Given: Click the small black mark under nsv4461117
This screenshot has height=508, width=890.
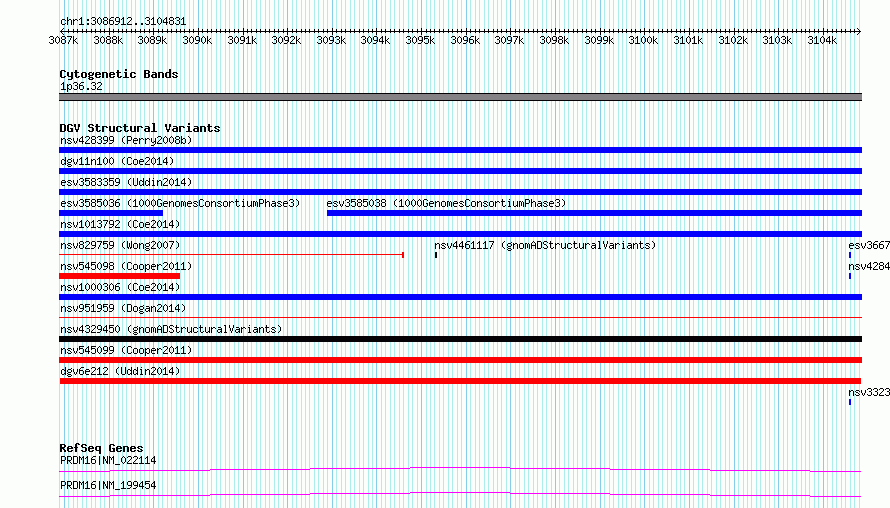Looking at the screenshot, I should tap(436, 255).
